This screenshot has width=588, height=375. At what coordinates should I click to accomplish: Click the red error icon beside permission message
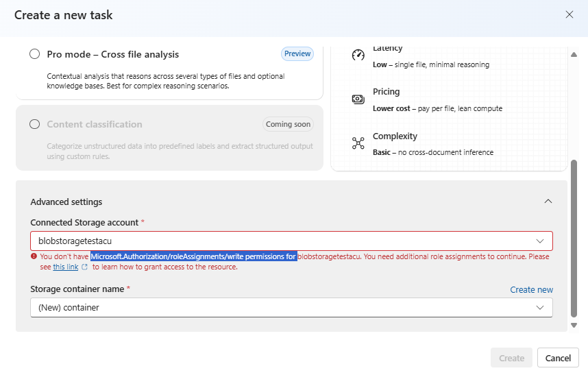coord(34,256)
